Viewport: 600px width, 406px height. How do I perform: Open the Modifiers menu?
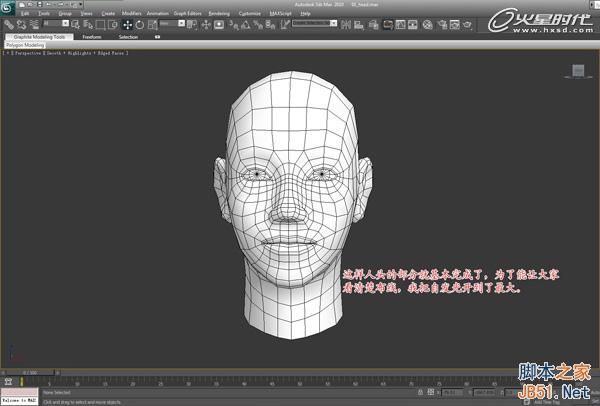click(x=131, y=13)
